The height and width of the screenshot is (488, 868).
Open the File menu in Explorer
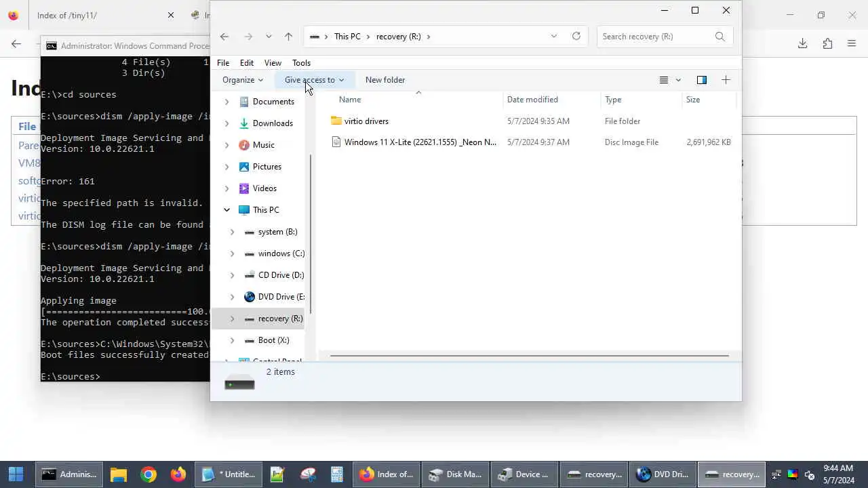coord(223,63)
